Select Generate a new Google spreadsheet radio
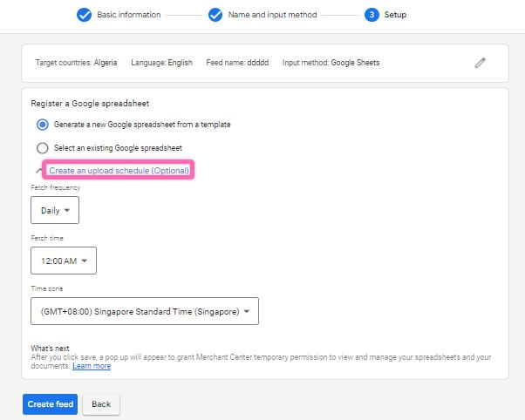Image resolution: width=525 pixels, height=420 pixels. click(43, 125)
